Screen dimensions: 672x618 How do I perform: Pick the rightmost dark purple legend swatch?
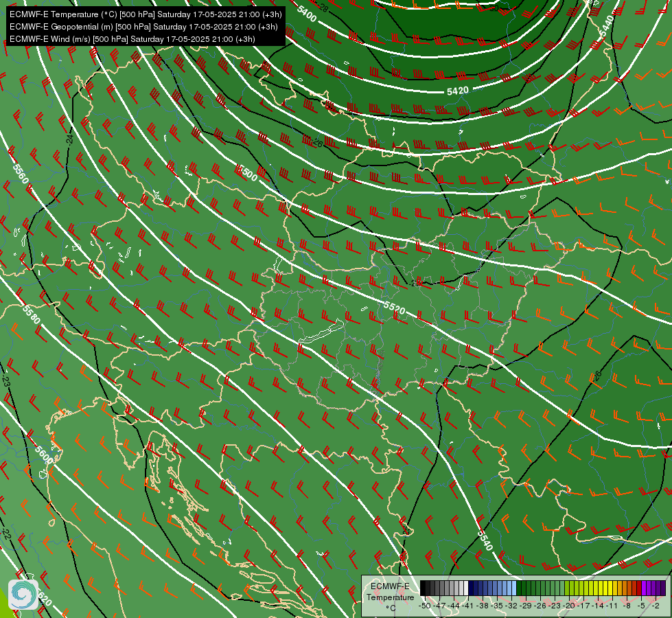(x=663, y=588)
